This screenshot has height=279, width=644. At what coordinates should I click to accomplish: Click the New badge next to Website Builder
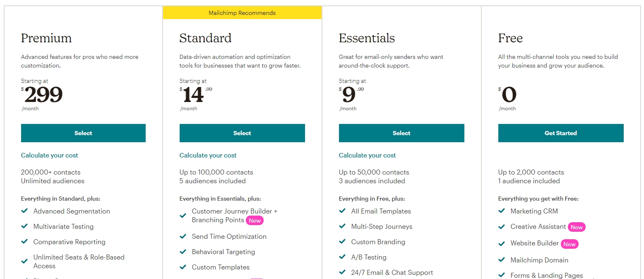click(570, 244)
